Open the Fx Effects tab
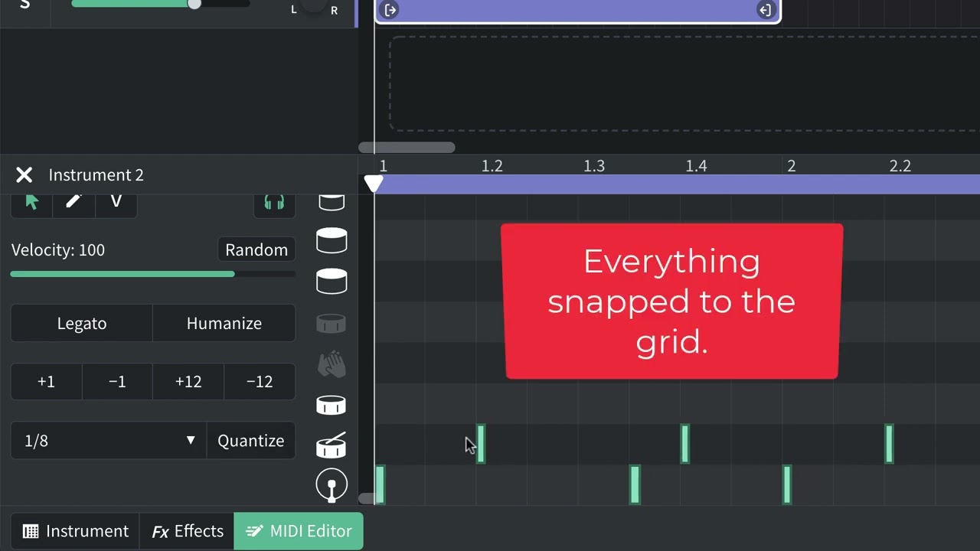The image size is (980, 551). tap(188, 531)
